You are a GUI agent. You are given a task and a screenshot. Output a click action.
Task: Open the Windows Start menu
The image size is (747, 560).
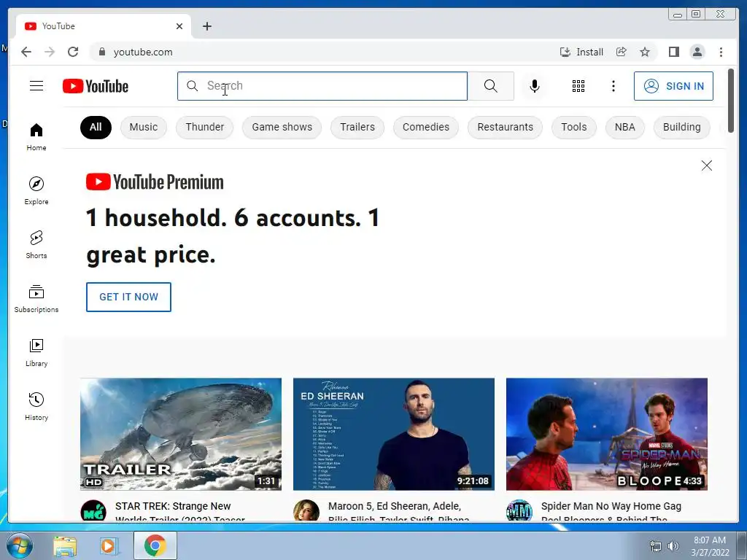pyautogui.click(x=20, y=545)
